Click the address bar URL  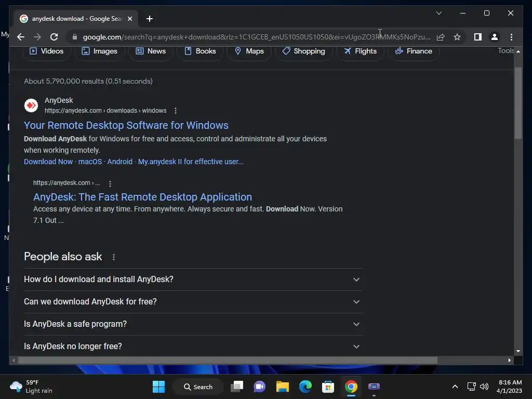point(257,37)
